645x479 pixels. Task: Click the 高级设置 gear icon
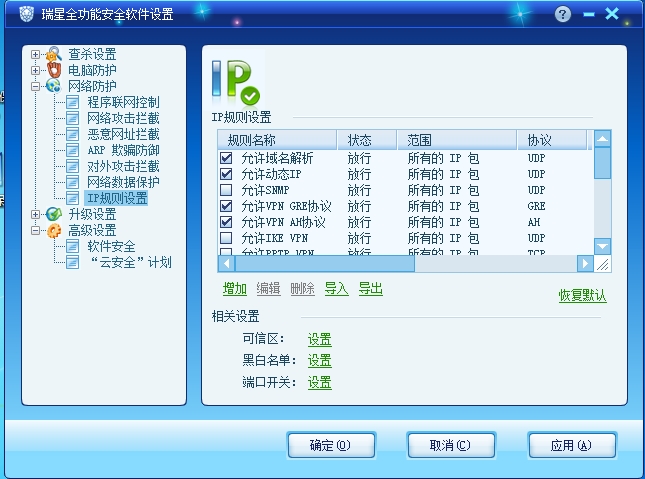click(x=54, y=230)
